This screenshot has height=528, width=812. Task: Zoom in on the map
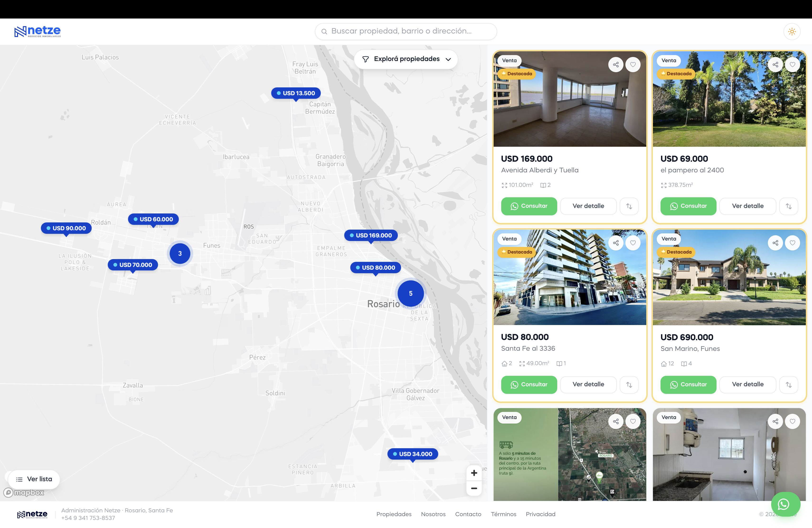tap(474, 473)
